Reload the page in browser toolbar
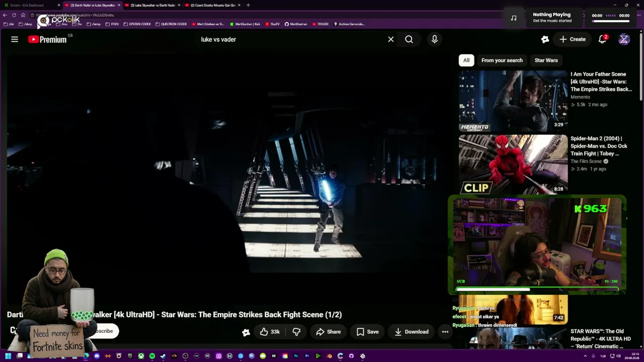This screenshot has height=362, width=644. point(14,15)
